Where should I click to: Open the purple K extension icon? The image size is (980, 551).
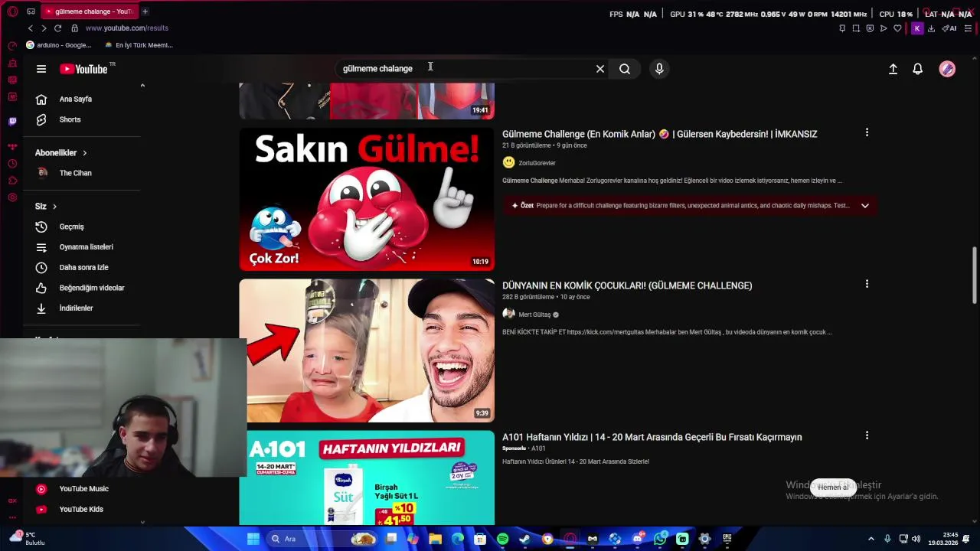tap(917, 28)
